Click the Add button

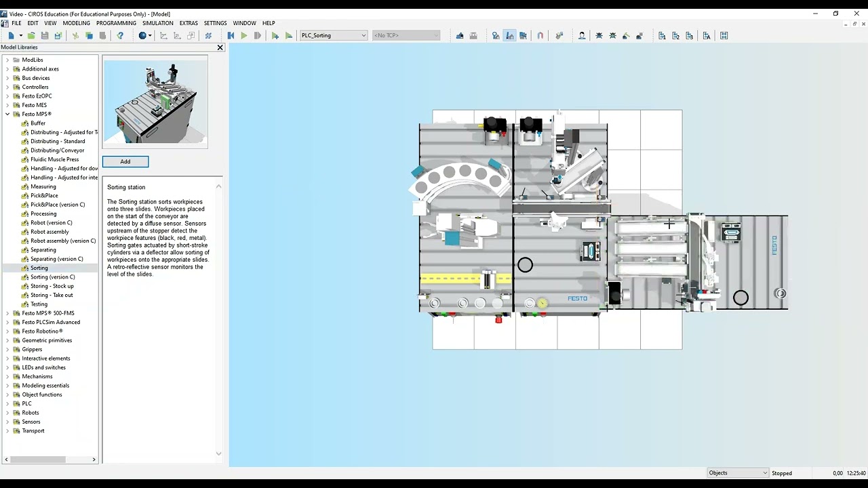point(125,161)
